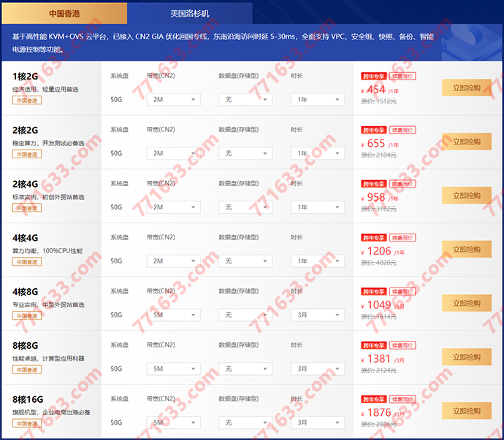Click the 中国香港 tag under 4核4G
This screenshot has height=440, width=504.
[27, 262]
